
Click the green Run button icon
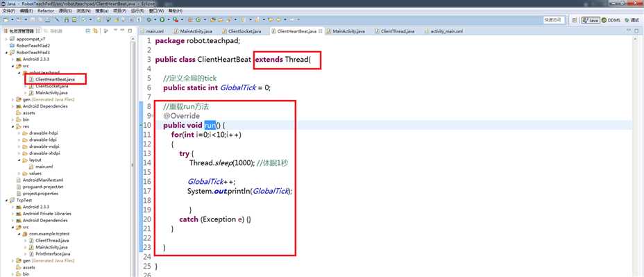point(162,19)
